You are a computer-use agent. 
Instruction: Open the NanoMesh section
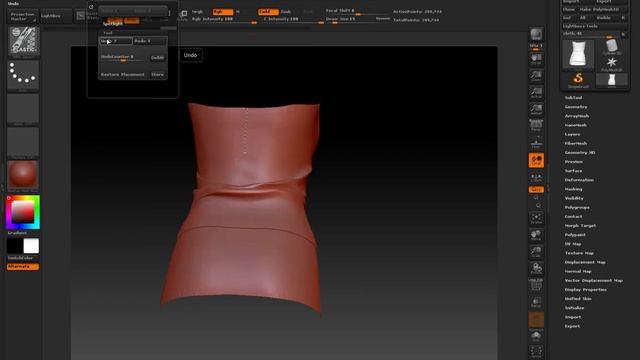pyautogui.click(x=576, y=125)
